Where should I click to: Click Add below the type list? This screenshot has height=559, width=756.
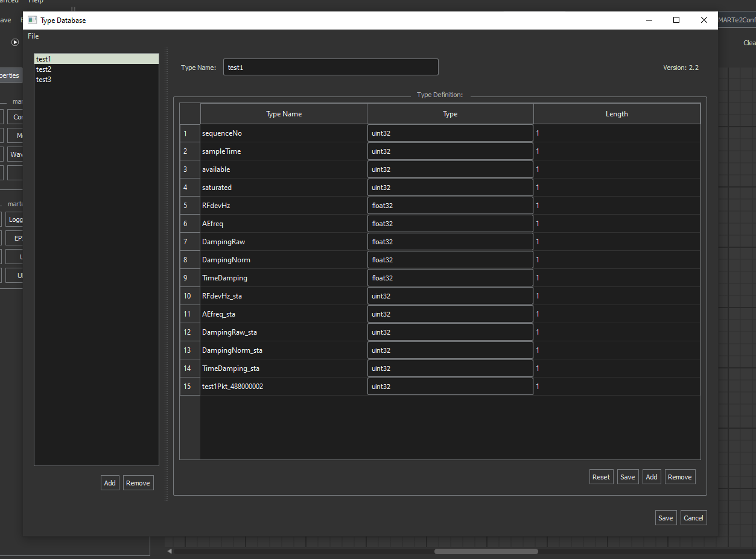(x=110, y=482)
